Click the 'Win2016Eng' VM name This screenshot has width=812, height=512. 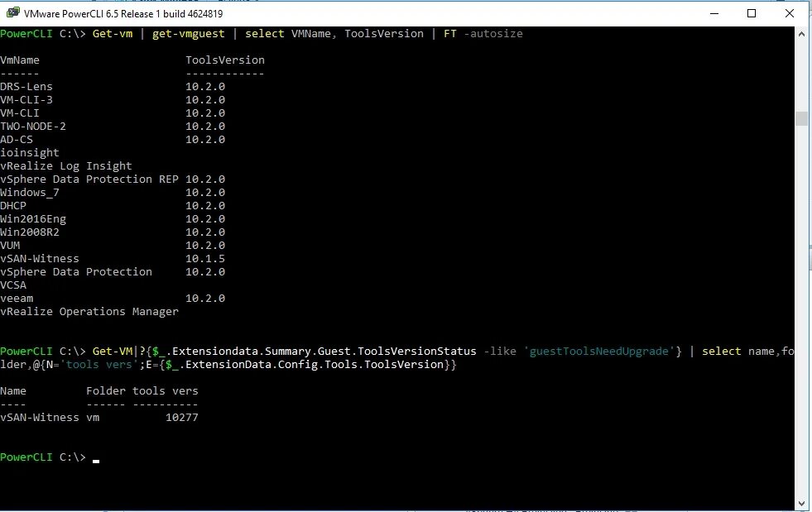[33, 219]
